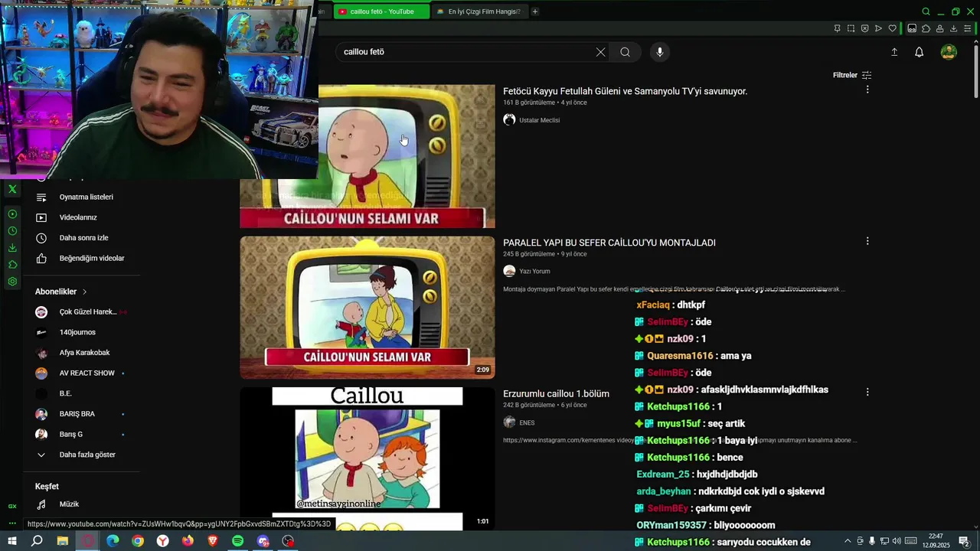Open options for 'PARALEL YAPI' video
The image size is (980, 551).
click(867, 241)
